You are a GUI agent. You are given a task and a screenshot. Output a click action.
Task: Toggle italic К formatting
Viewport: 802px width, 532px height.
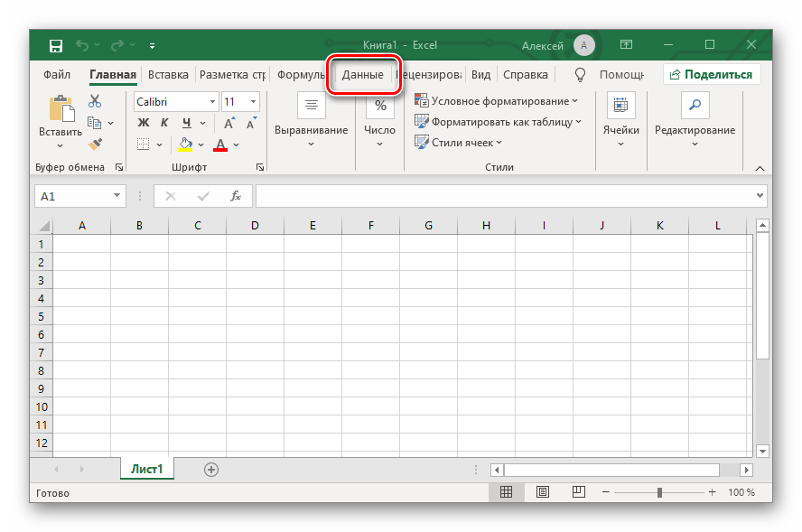[164, 123]
